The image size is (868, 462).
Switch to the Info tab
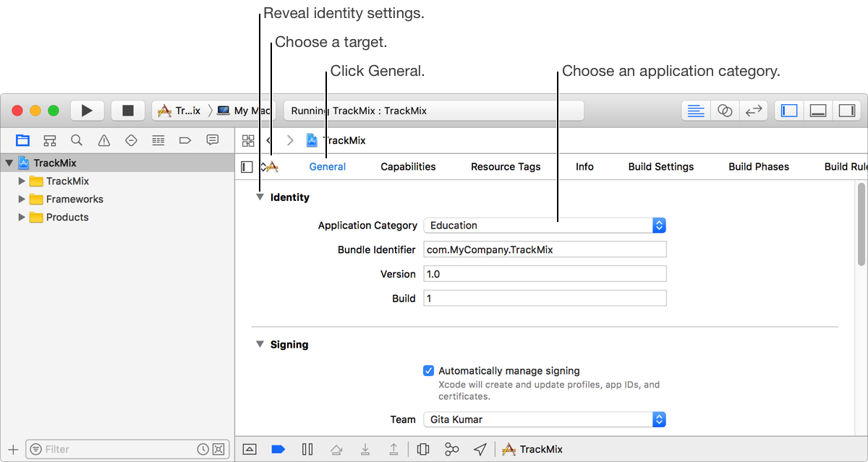pos(584,167)
